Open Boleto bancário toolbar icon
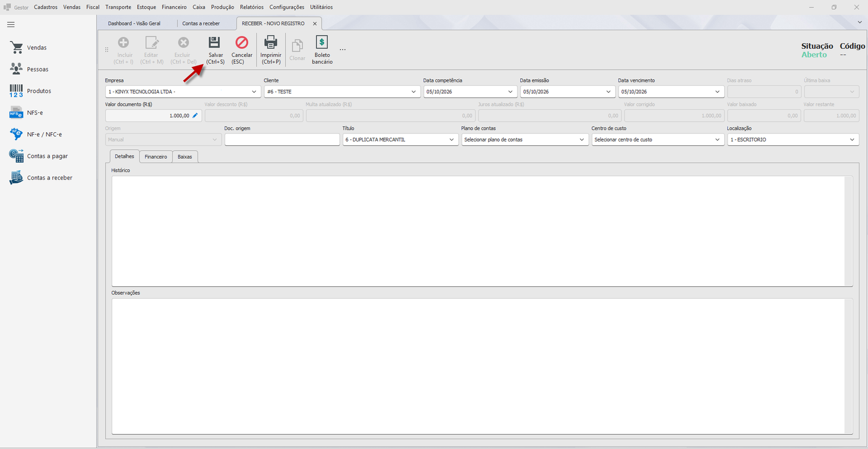Image resolution: width=868 pixels, height=449 pixels. 322,42
